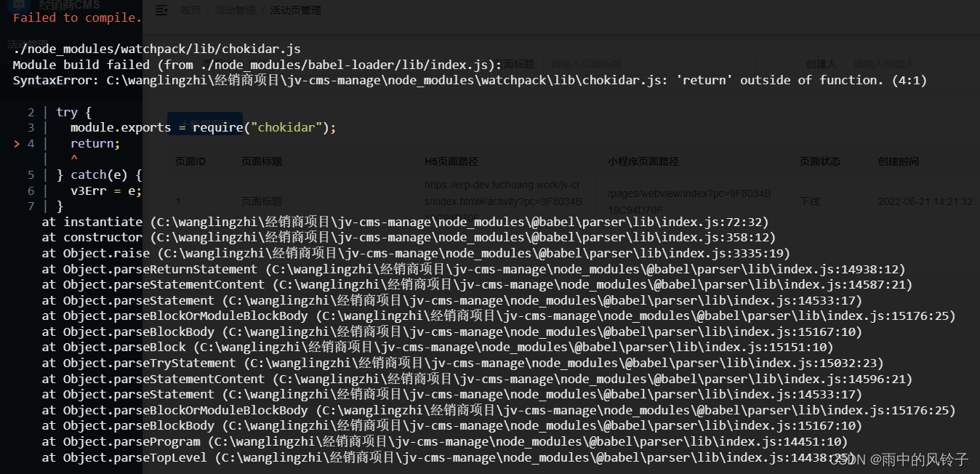Click the H5页面路径 column header
Image resolution: width=980 pixels, height=474 pixels.
tap(451, 161)
